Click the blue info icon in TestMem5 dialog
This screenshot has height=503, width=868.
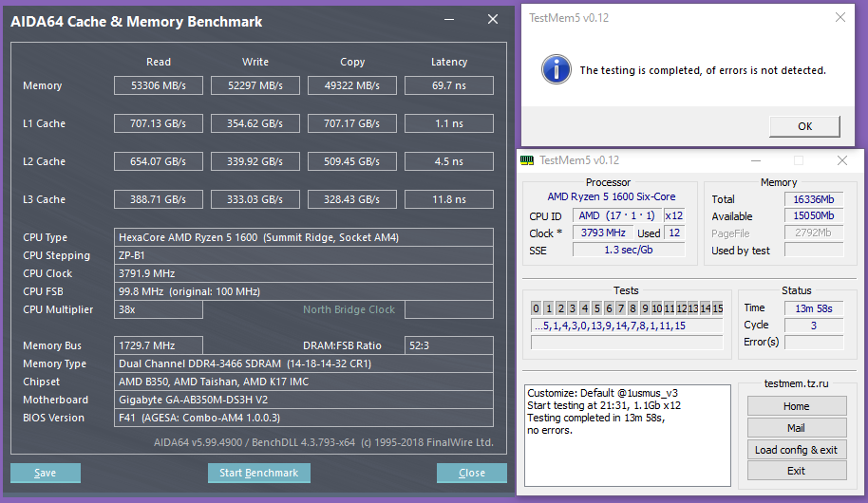click(556, 69)
